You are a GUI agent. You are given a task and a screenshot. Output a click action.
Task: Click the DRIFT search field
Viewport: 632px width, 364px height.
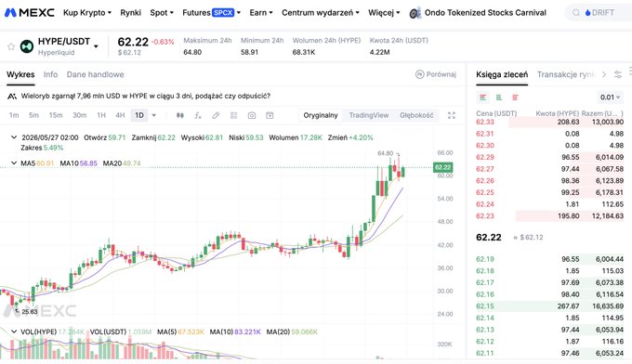click(599, 13)
